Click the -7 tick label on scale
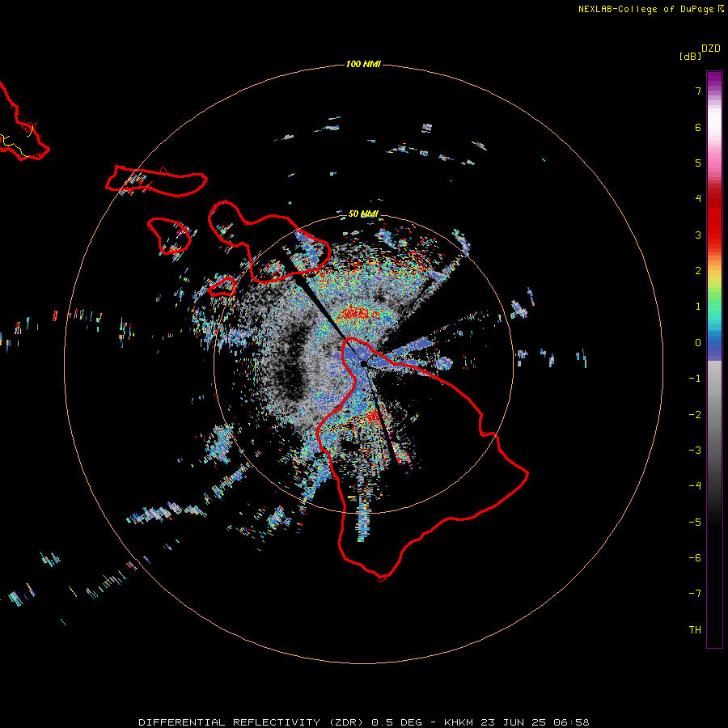The height and width of the screenshot is (728, 728). (x=695, y=594)
